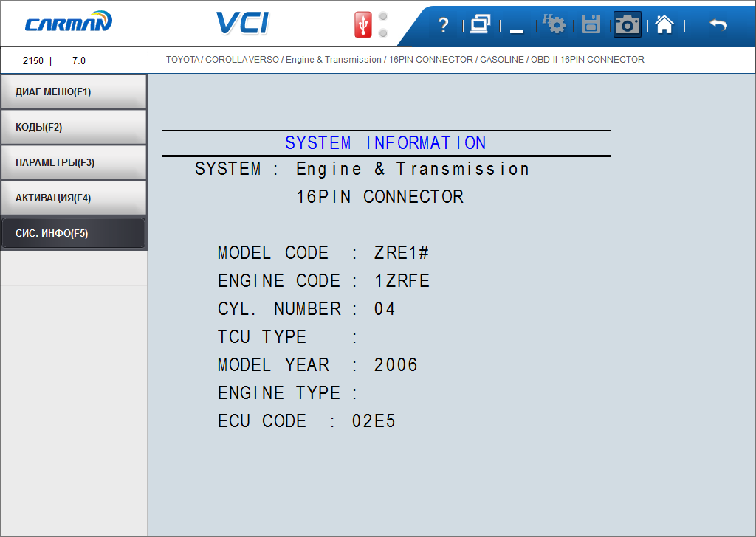Click the VCI logo
The width and height of the screenshot is (756, 537).
tap(242, 23)
